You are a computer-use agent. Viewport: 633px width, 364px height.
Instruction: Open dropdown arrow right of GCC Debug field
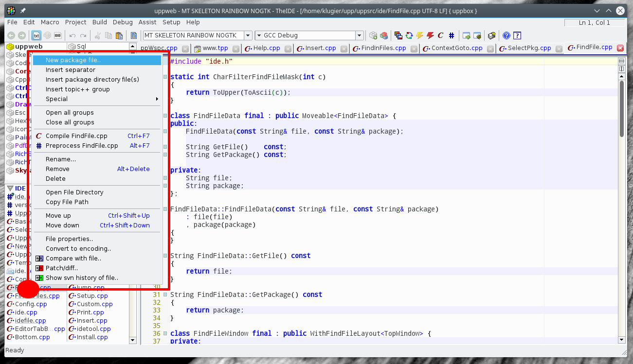359,35
